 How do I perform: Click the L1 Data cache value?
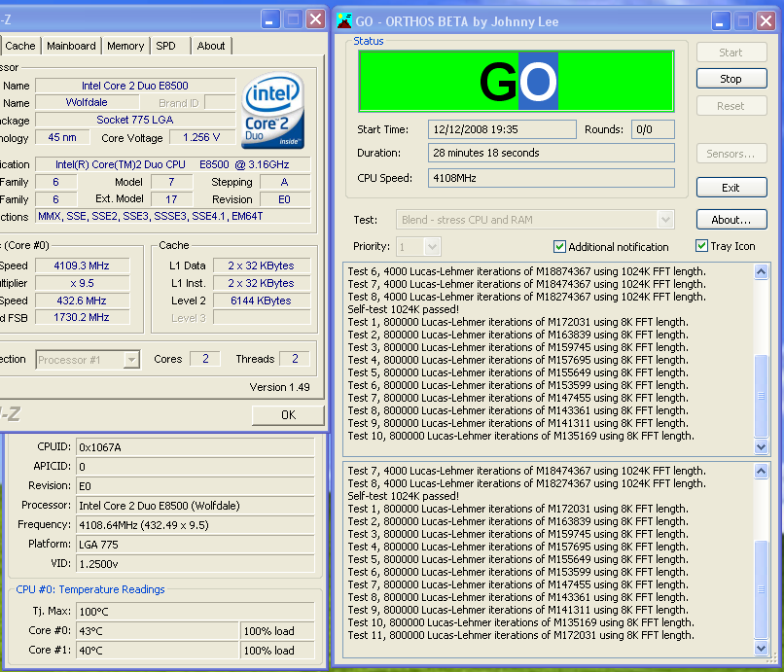tap(262, 265)
